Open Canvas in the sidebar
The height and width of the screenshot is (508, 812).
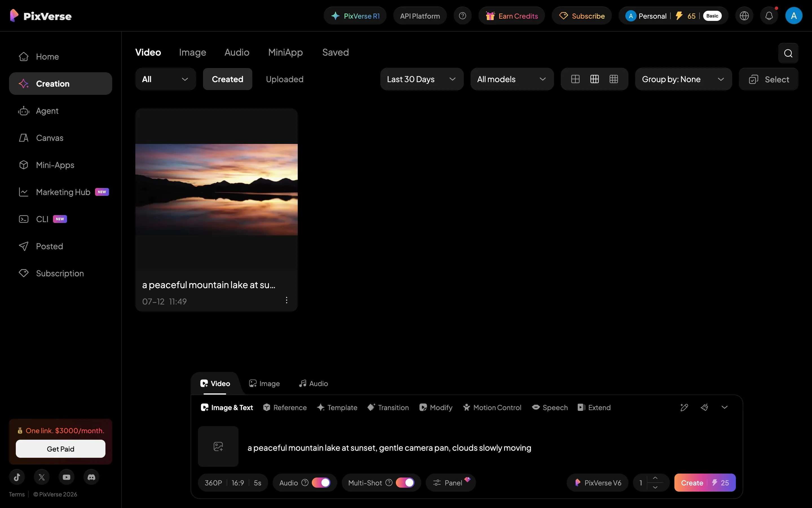coord(60,138)
